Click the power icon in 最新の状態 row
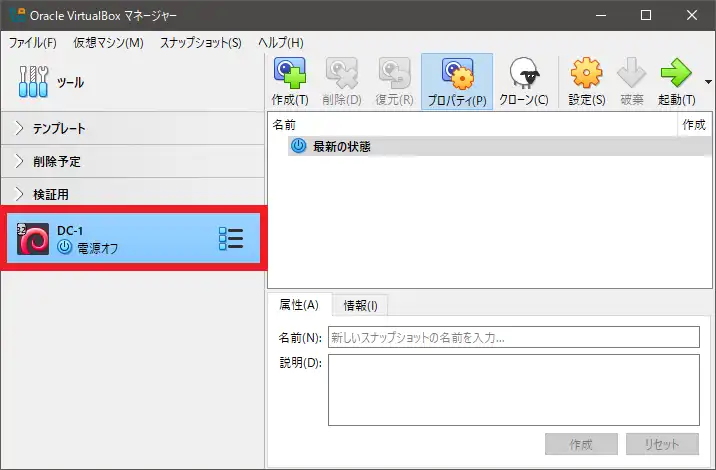The height and width of the screenshot is (470, 716). tap(299, 146)
